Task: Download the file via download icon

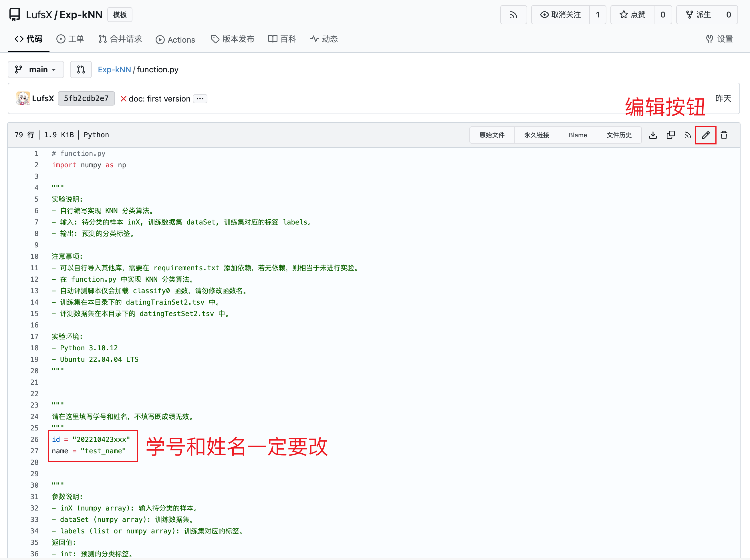Action: (x=653, y=135)
